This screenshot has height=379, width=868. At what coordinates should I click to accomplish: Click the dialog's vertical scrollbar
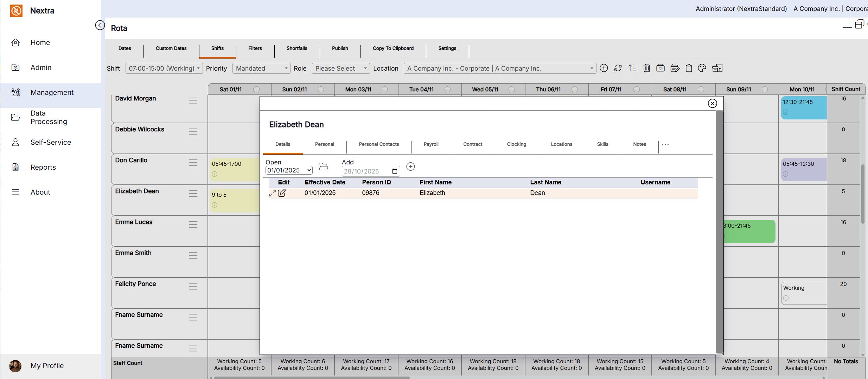[720, 232]
